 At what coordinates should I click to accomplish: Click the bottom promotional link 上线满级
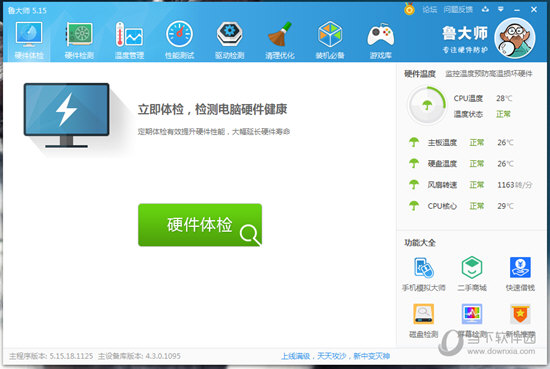pyautogui.click(x=335, y=356)
